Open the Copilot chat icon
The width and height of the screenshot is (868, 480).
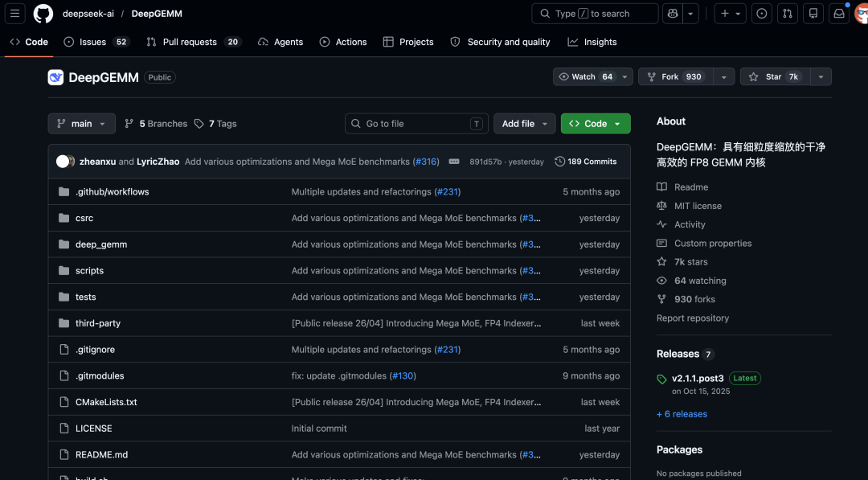673,14
